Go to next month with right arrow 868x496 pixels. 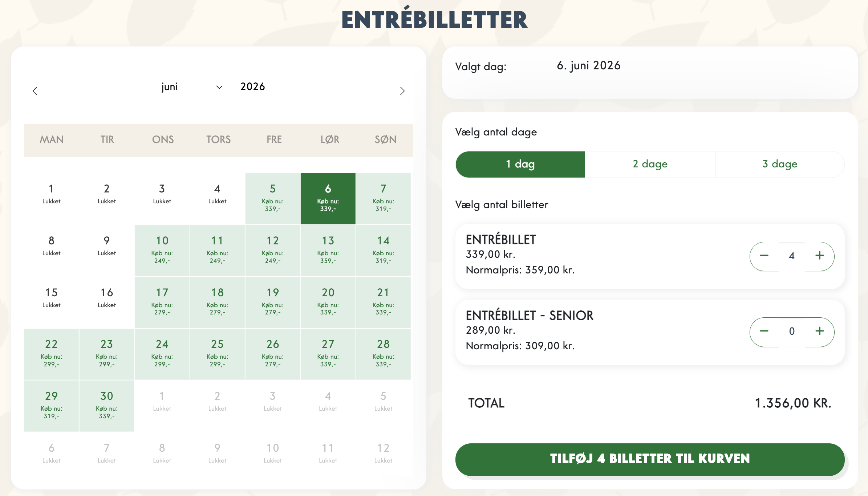(x=402, y=91)
